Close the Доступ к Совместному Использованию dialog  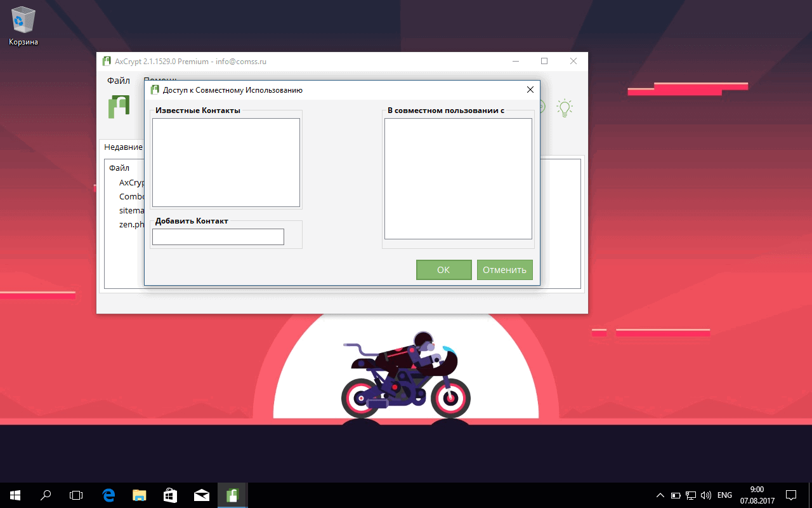(530, 90)
